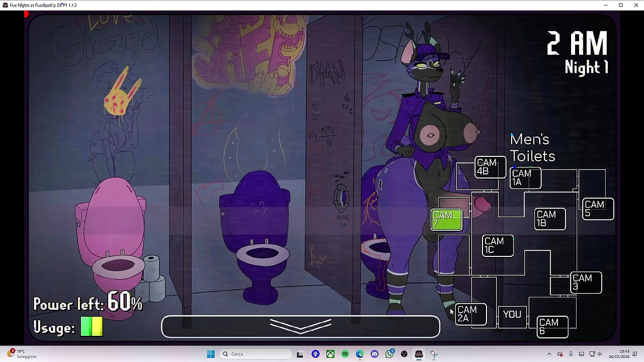Click the game icon in title bar
Image resolution: width=644 pixels, height=362 pixels.
[5, 5]
